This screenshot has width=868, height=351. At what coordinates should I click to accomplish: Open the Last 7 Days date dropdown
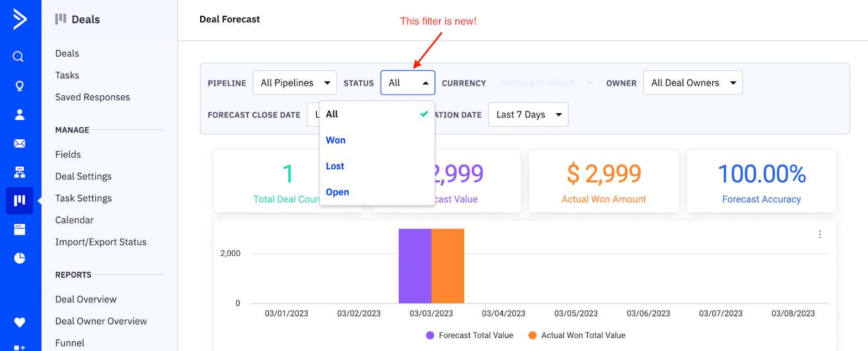(528, 115)
